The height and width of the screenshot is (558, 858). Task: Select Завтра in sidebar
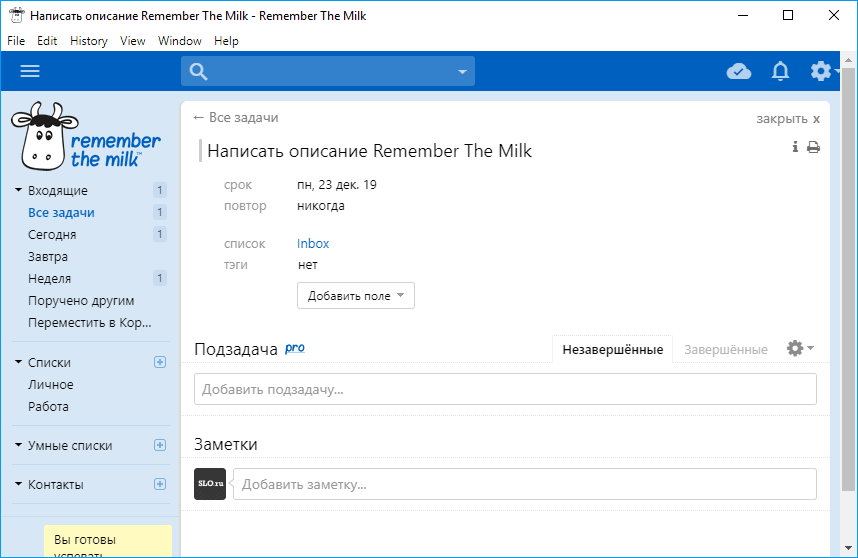(x=48, y=256)
